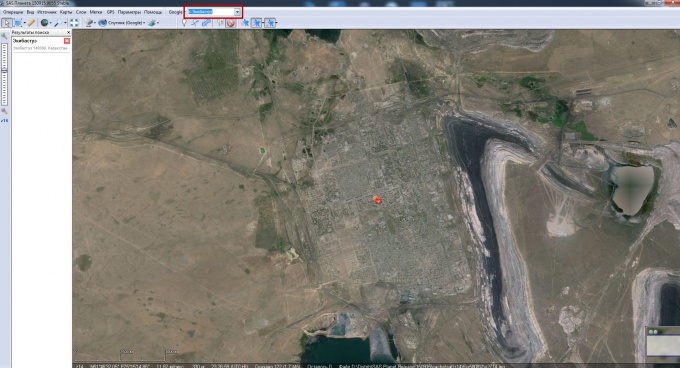
Task: Click the add placemark pin icon
Action: coord(184,23)
